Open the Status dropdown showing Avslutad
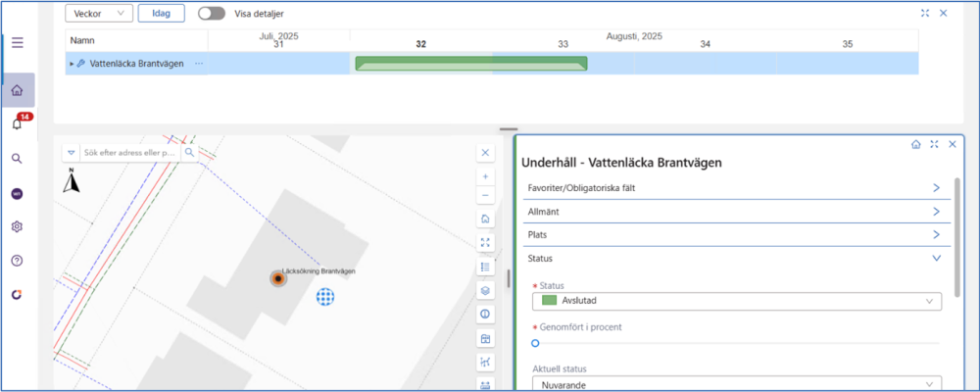This screenshot has height=392, width=980. pos(735,302)
